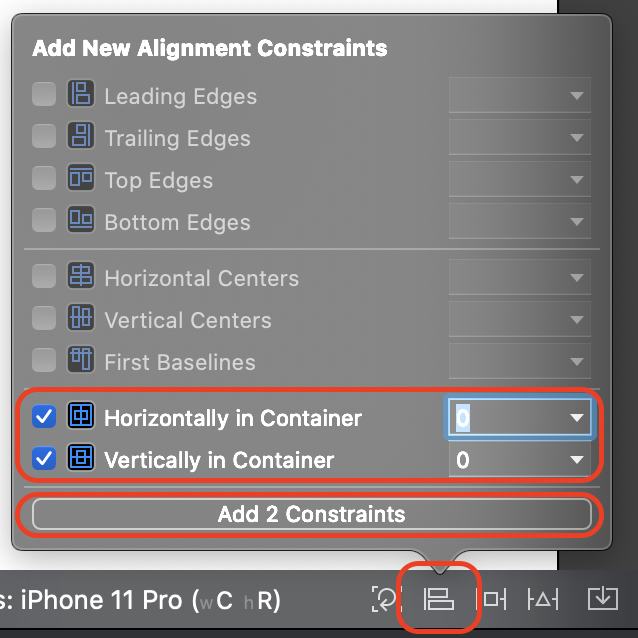Image resolution: width=638 pixels, height=638 pixels.
Task: Uncheck Vertically in Container checkbox
Action: 44,458
